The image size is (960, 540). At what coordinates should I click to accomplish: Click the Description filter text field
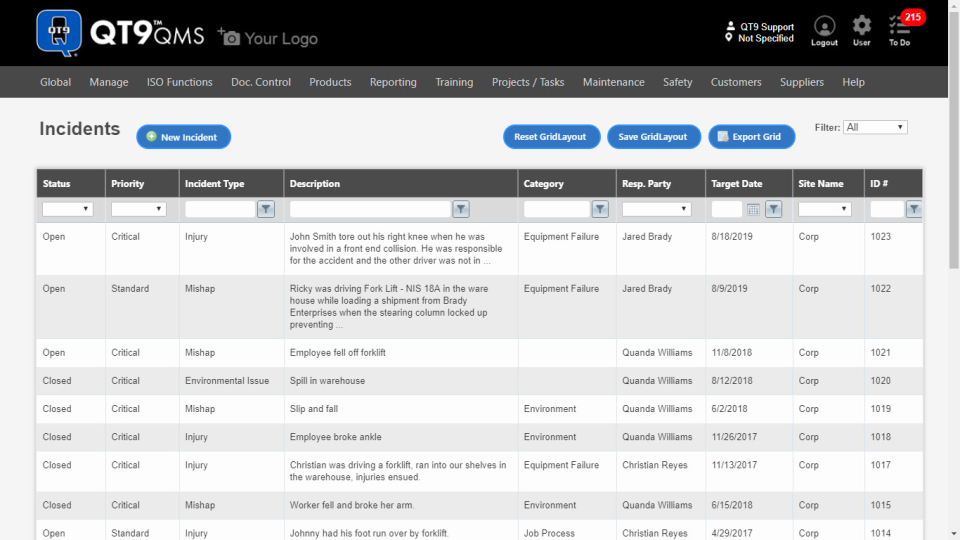tap(370, 209)
